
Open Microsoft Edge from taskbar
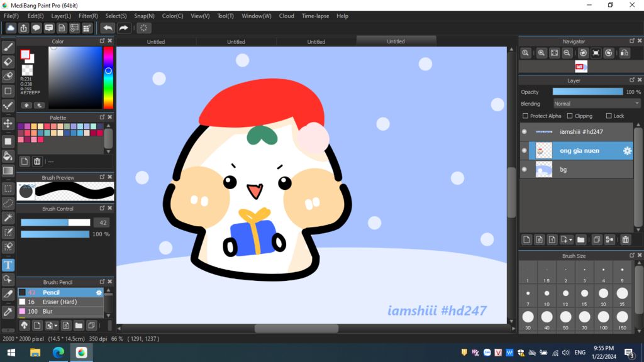[x=58, y=352]
